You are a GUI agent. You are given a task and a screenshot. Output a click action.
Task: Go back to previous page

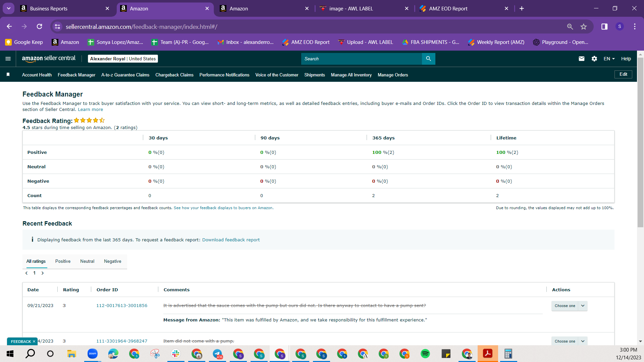(9, 26)
